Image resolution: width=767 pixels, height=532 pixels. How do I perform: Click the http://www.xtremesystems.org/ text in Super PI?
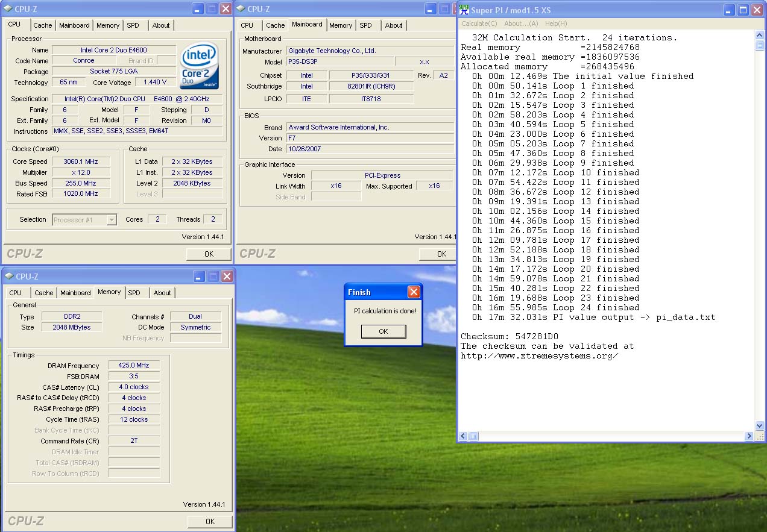point(540,355)
